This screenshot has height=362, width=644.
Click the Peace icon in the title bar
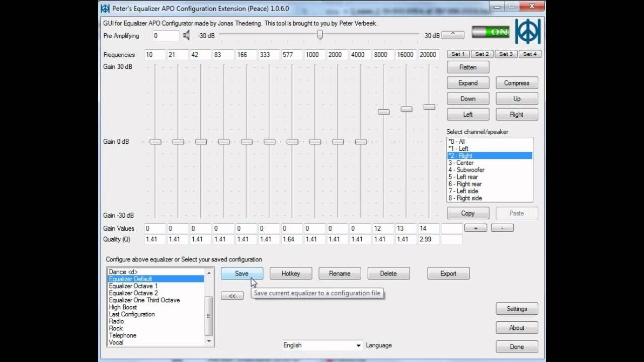pyautogui.click(x=105, y=7)
